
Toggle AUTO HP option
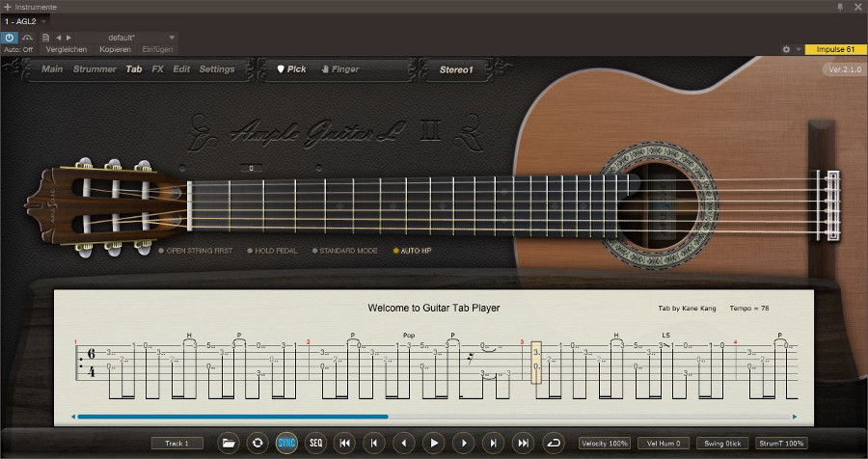pos(413,251)
